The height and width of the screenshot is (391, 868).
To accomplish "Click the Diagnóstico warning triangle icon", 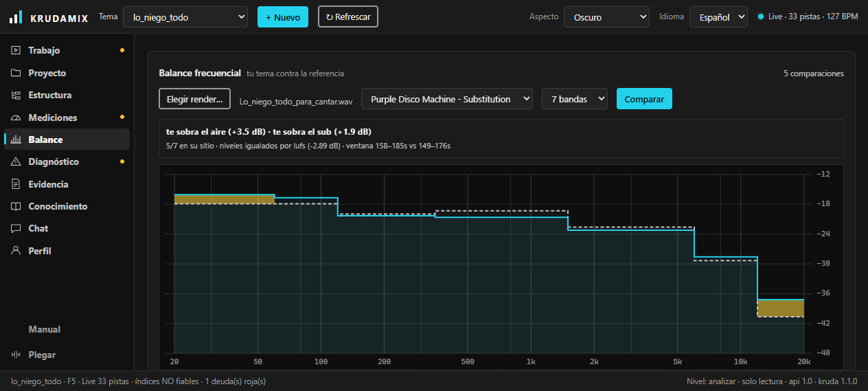I will pos(16,161).
